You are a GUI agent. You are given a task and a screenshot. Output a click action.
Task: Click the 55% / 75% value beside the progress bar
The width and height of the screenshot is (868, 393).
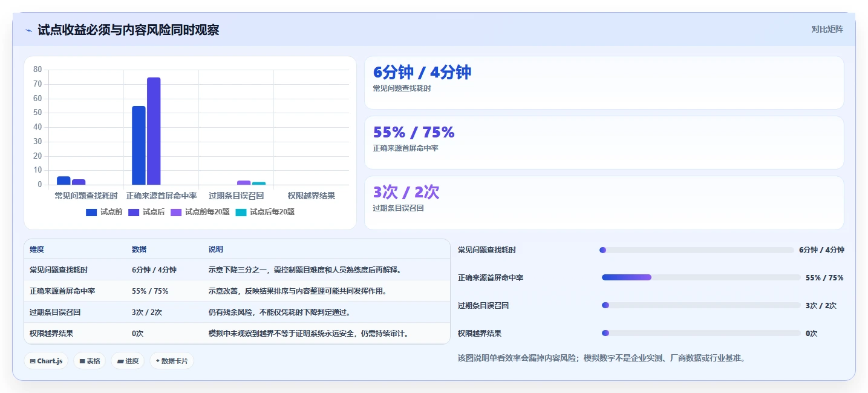tap(824, 278)
